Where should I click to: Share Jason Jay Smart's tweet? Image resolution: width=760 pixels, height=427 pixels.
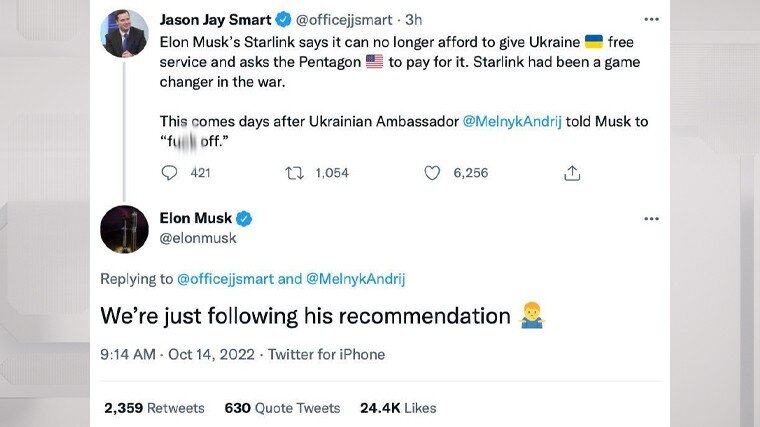point(572,173)
